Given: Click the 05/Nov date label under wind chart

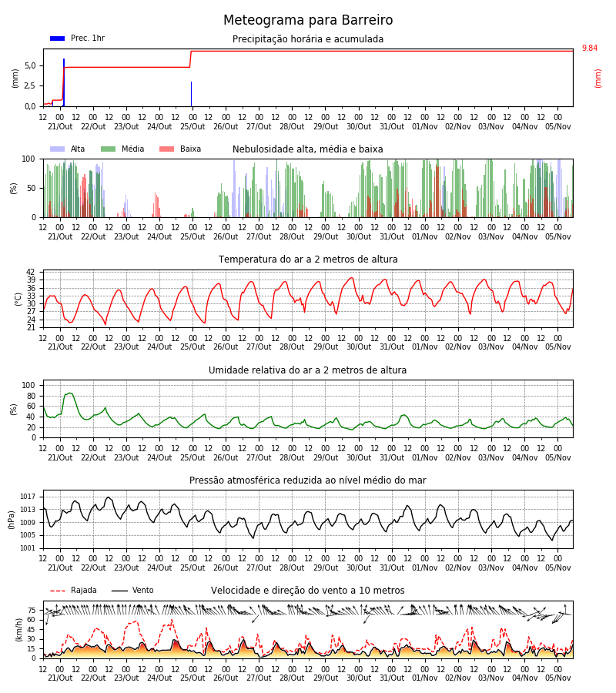Looking at the screenshot, I should (x=557, y=678).
